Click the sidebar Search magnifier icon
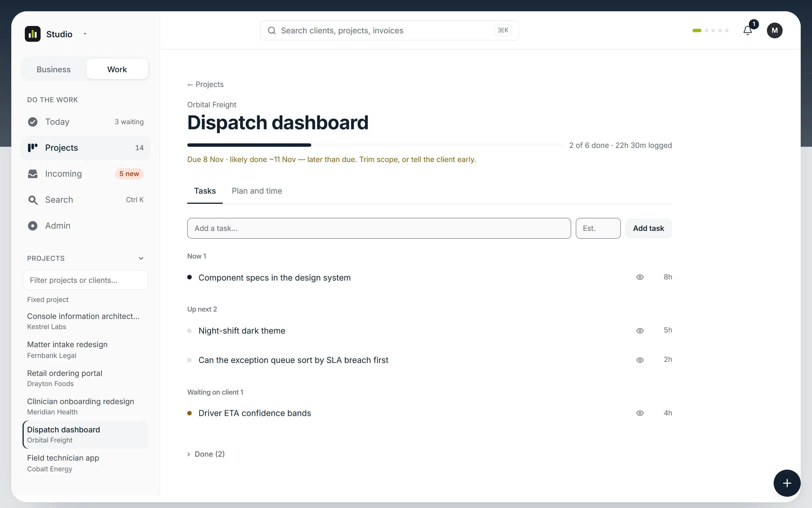This screenshot has width=812, height=508. [x=32, y=200]
